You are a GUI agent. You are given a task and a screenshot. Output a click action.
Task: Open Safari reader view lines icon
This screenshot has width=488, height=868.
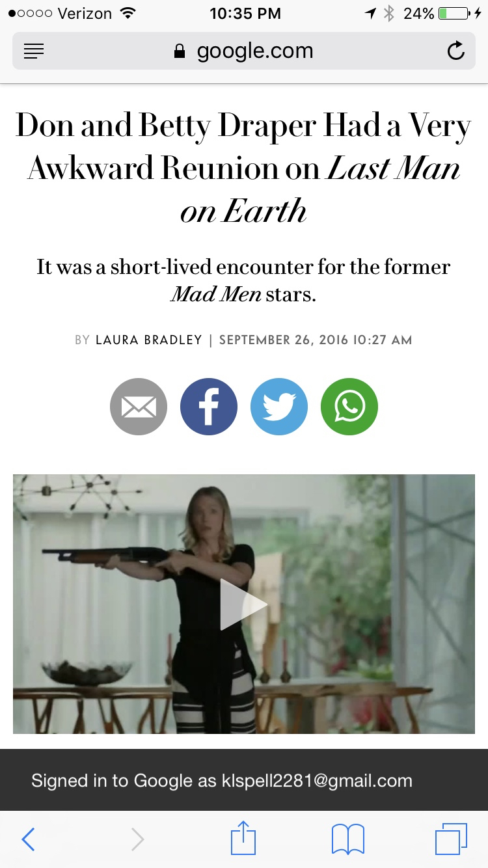34,51
